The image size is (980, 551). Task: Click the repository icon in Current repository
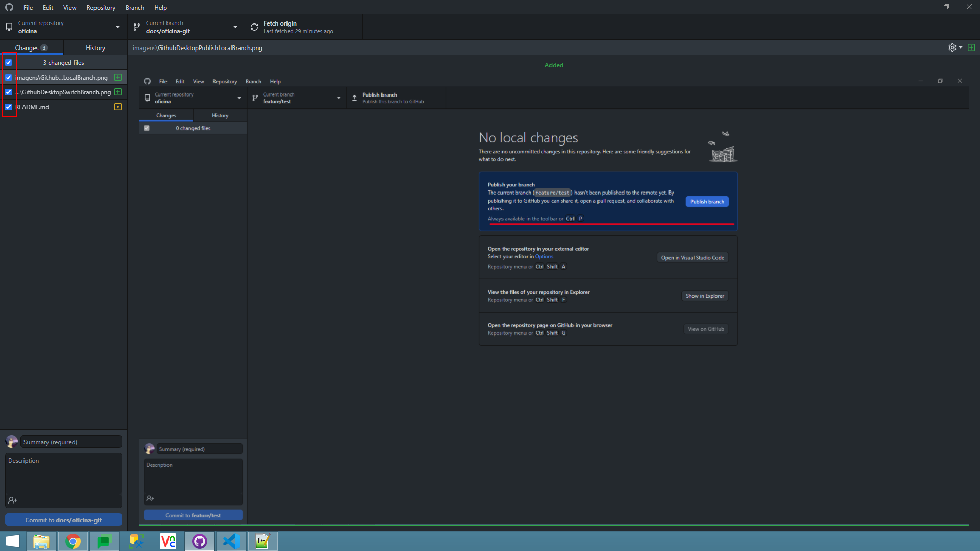tap(9, 27)
